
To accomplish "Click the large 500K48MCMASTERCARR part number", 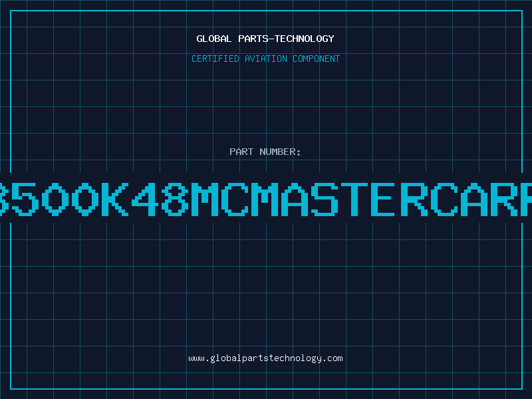I will pos(266,199).
